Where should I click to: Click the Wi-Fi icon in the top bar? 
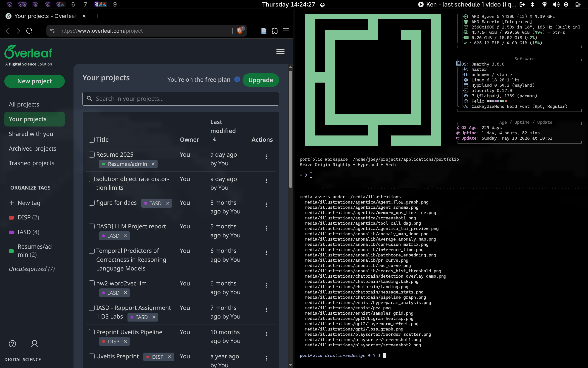tap(545, 4)
